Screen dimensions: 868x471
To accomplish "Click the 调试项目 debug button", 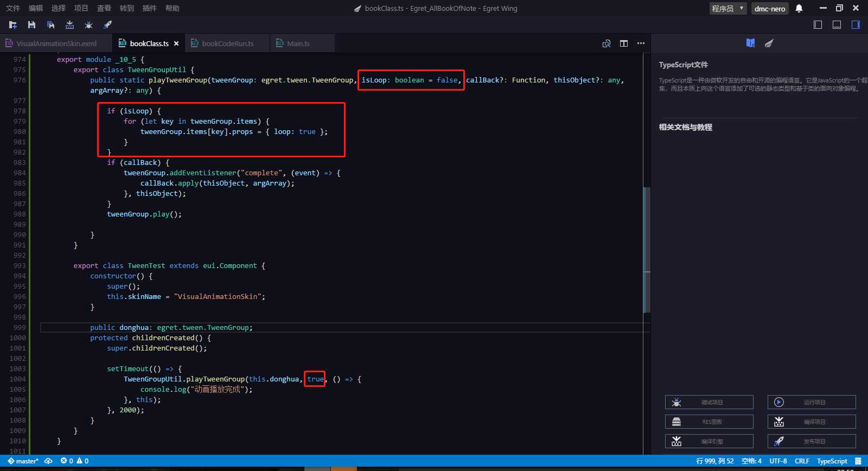I will pyautogui.click(x=709, y=402).
